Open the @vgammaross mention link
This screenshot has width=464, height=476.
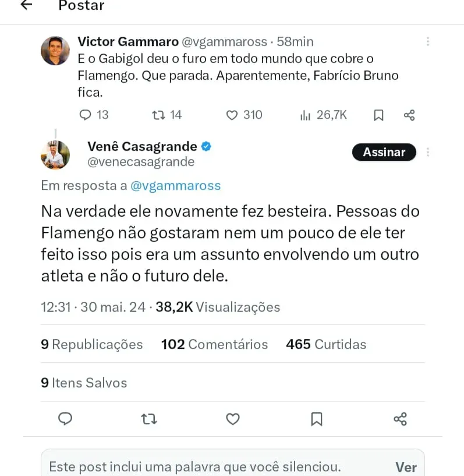click(176, 185)
